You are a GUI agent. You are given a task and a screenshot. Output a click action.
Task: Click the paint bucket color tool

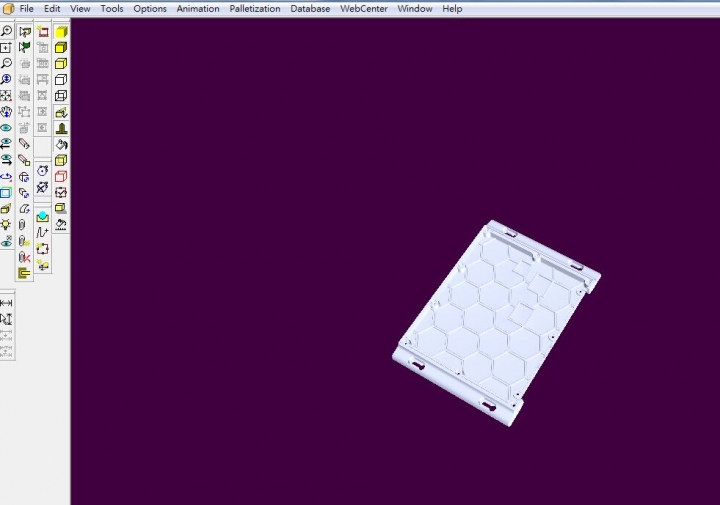click(60, 145)
